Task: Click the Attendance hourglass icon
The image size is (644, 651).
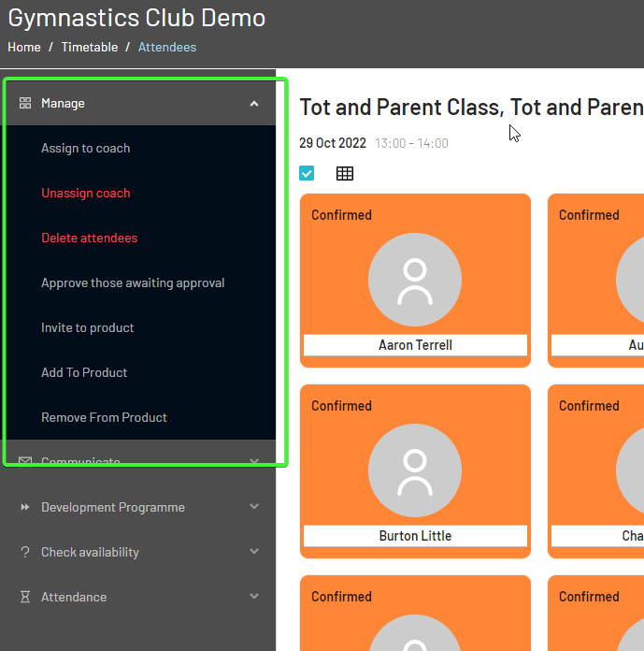Action: pyautogui.click(x=25, y=597)
